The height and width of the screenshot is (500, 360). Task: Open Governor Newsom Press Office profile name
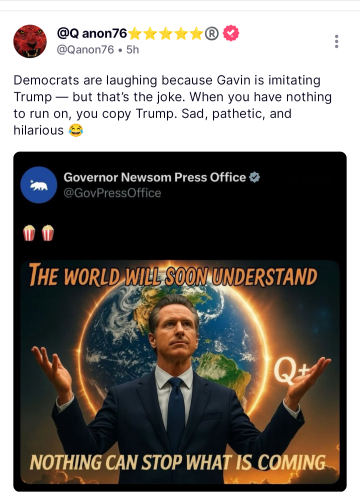point(155,177)
